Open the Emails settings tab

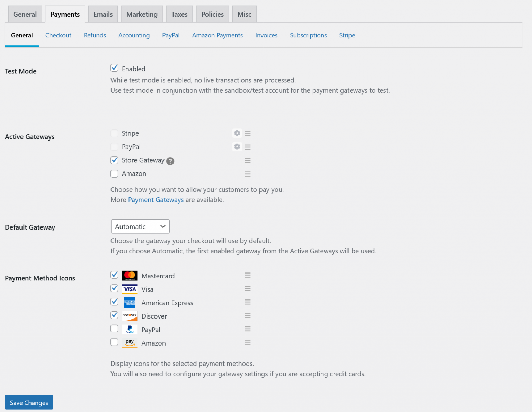(103, 14)
